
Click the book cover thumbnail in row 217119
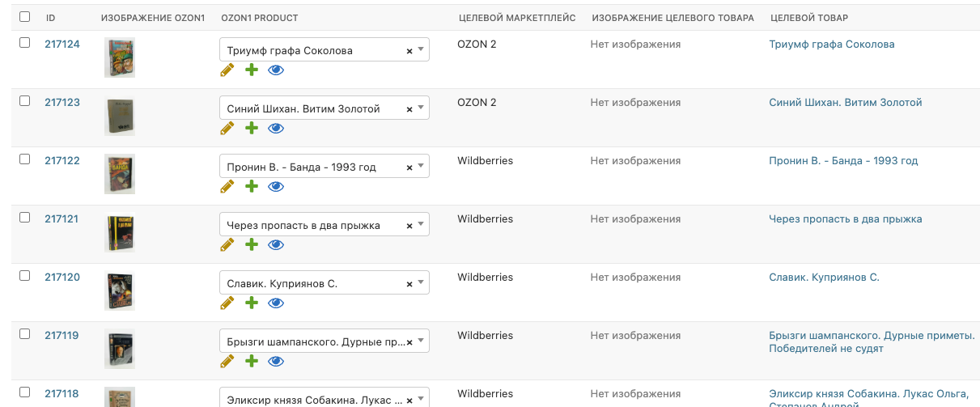click(x=119, y=349)
